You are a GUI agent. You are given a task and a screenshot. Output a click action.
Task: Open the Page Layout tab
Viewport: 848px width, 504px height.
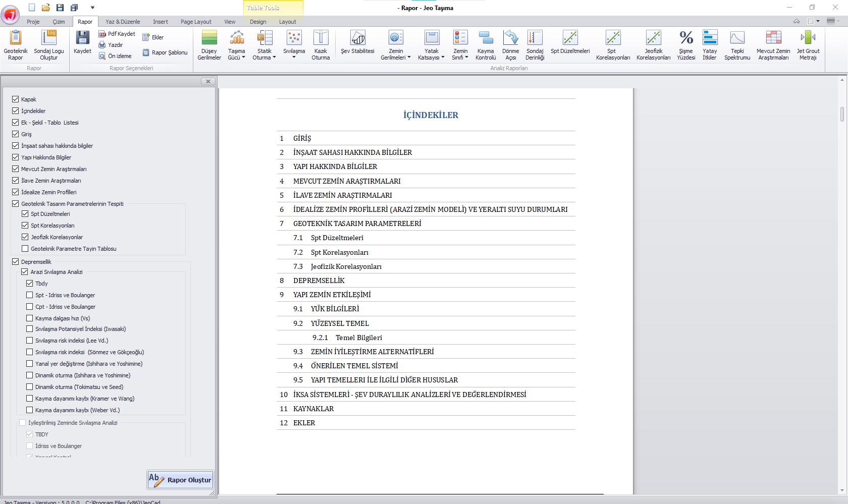click(x=196, y=22)
